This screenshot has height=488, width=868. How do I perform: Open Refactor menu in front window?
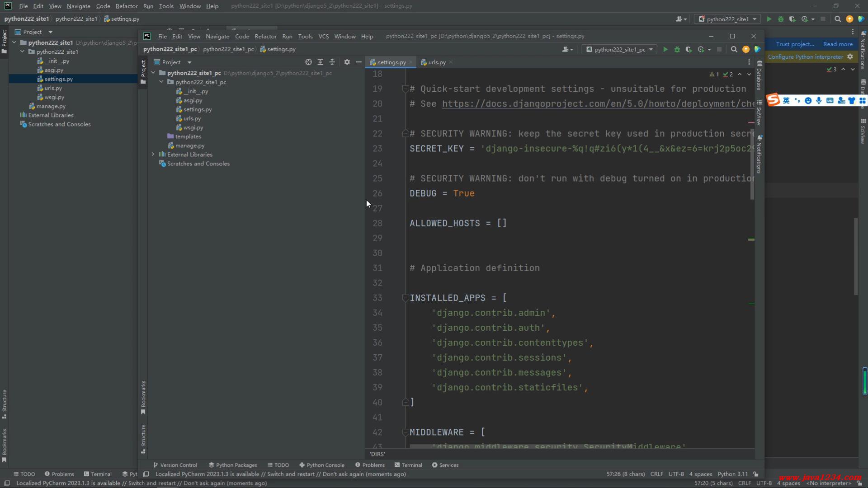(265, 36)
